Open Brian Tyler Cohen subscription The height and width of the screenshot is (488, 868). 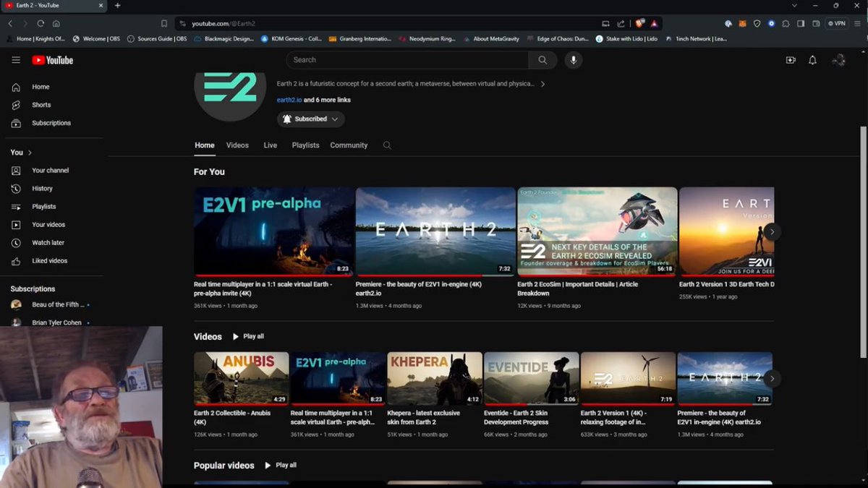click(51, 322)
